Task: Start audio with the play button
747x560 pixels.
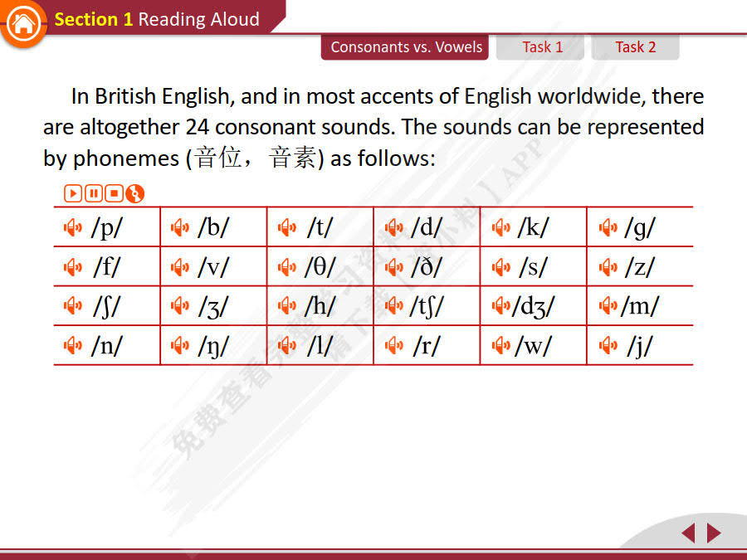Action: [x=73, y=193]
